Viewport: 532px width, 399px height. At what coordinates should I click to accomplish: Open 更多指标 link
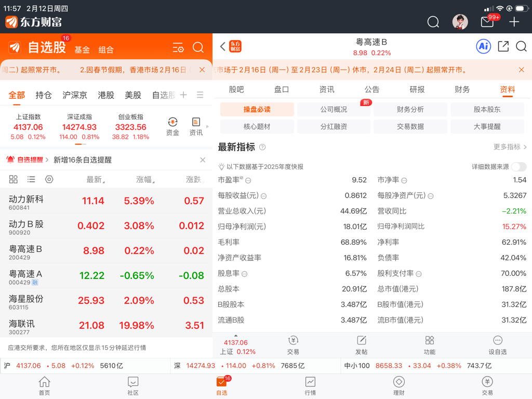pos(510,147)
